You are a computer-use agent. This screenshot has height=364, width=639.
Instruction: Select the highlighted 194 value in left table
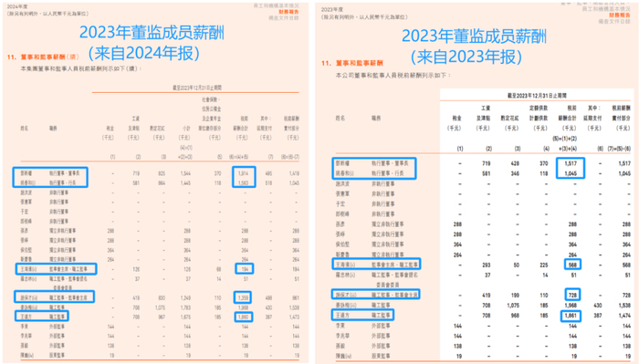coord(245,269)
